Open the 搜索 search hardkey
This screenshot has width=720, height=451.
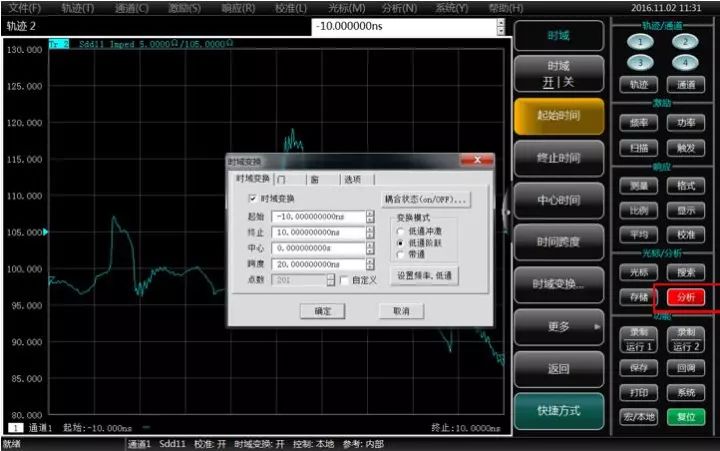686,272
